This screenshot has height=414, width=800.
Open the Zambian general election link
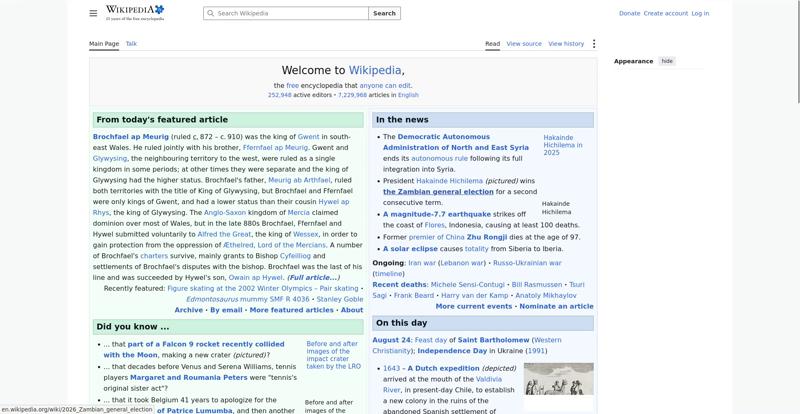coord(438,192)
